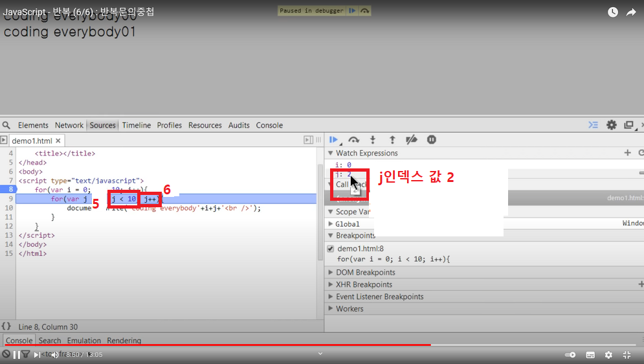Add XHR breakpoint with plus icon

click(641, 284)
